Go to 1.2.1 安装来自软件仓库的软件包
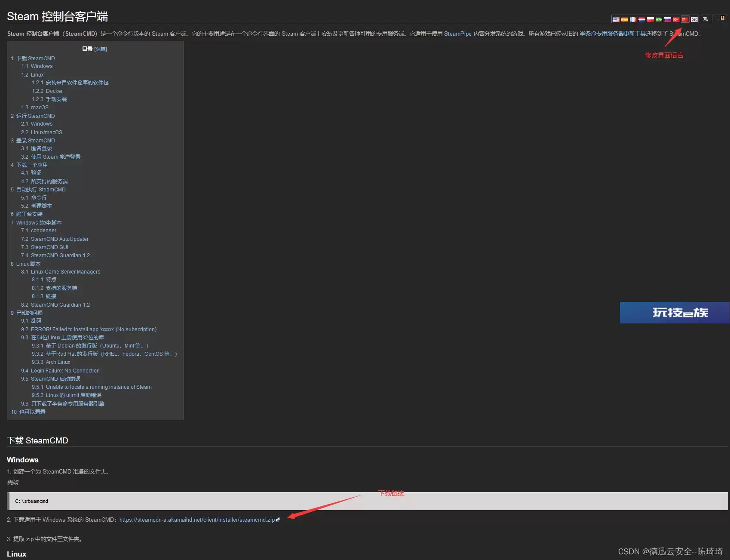The image size is (730, 560). pyautogui.click(x=70, y=83)
